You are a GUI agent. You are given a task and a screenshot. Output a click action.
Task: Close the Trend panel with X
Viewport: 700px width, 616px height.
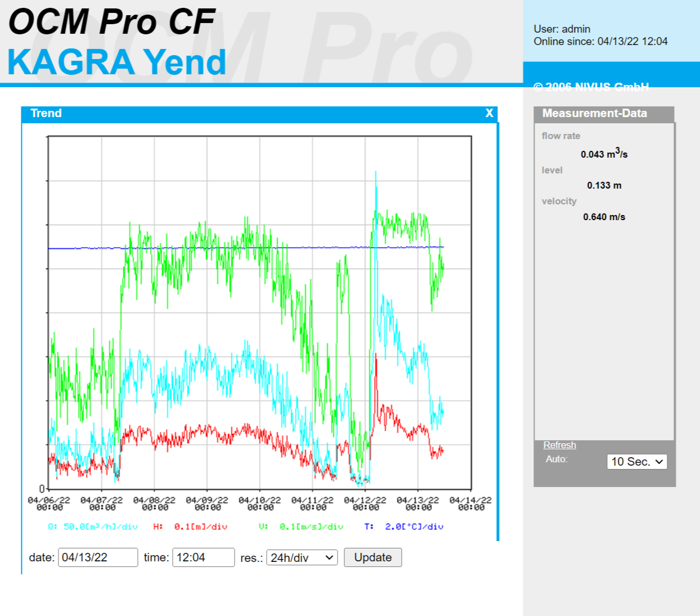[490, 113]
